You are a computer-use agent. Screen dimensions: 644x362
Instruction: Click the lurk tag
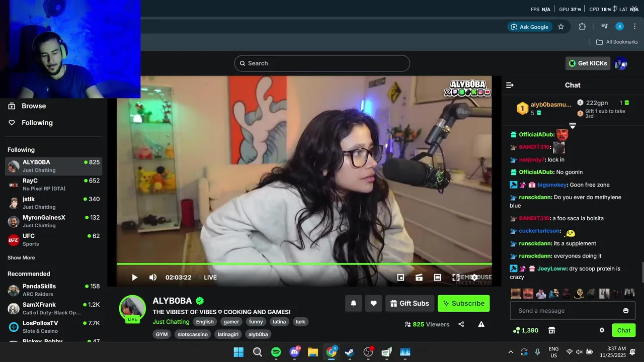point(300,322)
